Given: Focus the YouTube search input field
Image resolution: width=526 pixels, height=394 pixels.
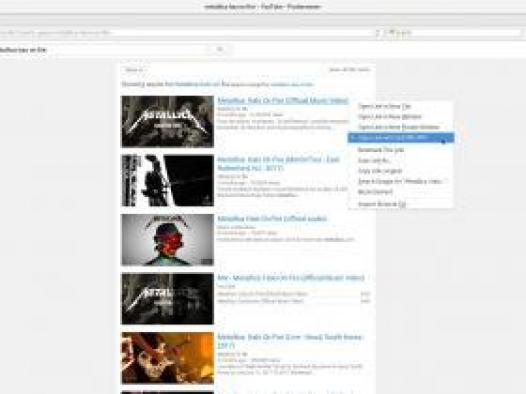Looking at the screenshot, I should point(104,50).
